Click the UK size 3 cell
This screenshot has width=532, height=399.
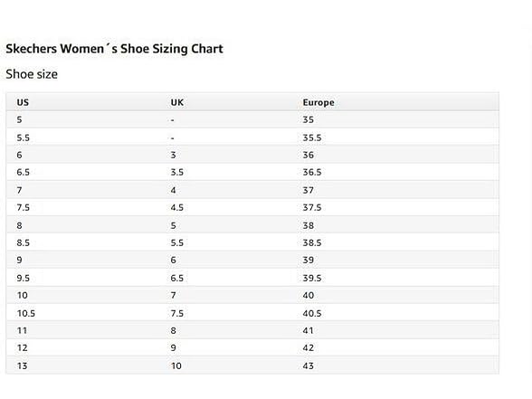pyautogui.click(x=174, y=155)
